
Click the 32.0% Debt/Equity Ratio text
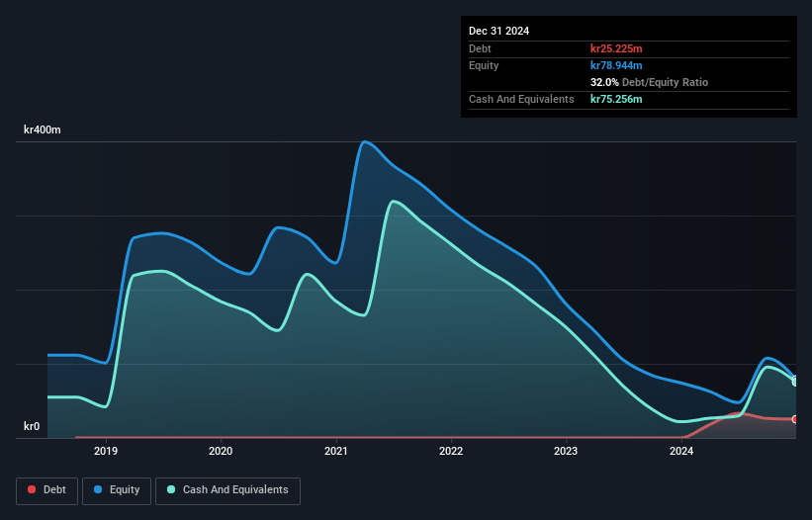tap(649, 82)
